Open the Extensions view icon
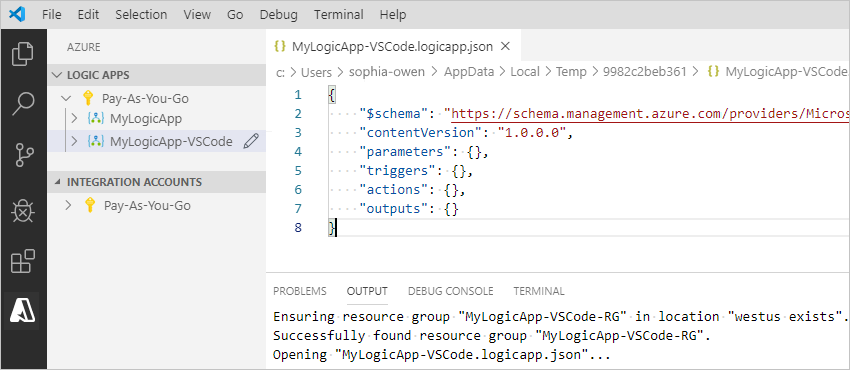This screenshot has height=370, width=850. coord(23,261)
